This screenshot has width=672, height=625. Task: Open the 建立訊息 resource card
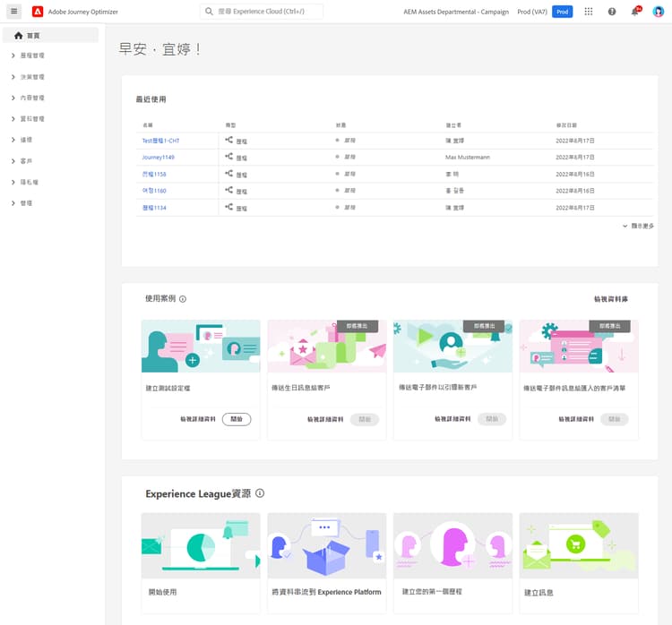[579, 563]
